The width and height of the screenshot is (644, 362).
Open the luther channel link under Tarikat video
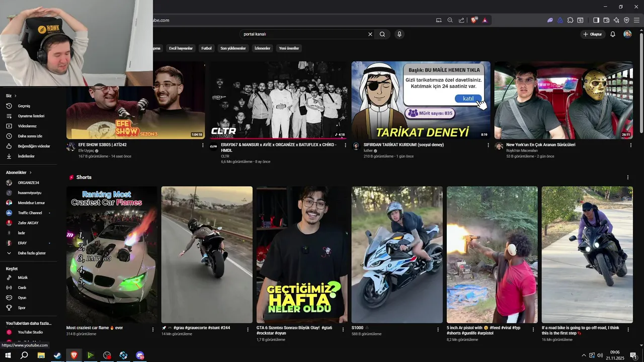368,151
